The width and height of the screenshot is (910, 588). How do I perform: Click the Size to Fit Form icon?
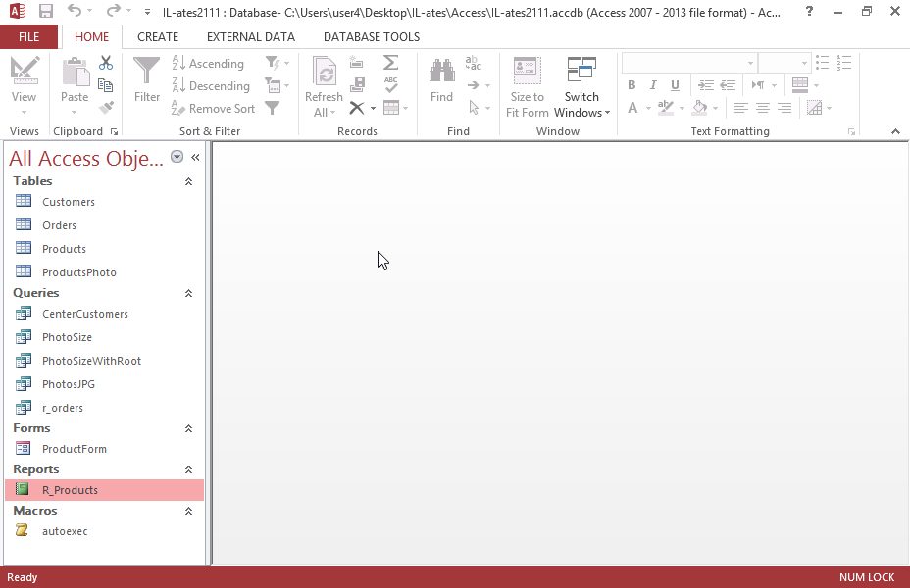tap(527, 72)
